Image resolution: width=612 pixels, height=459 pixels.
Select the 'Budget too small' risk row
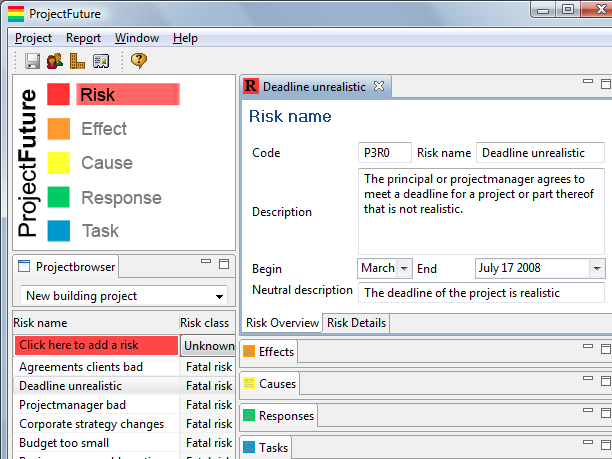pos(124,443)
